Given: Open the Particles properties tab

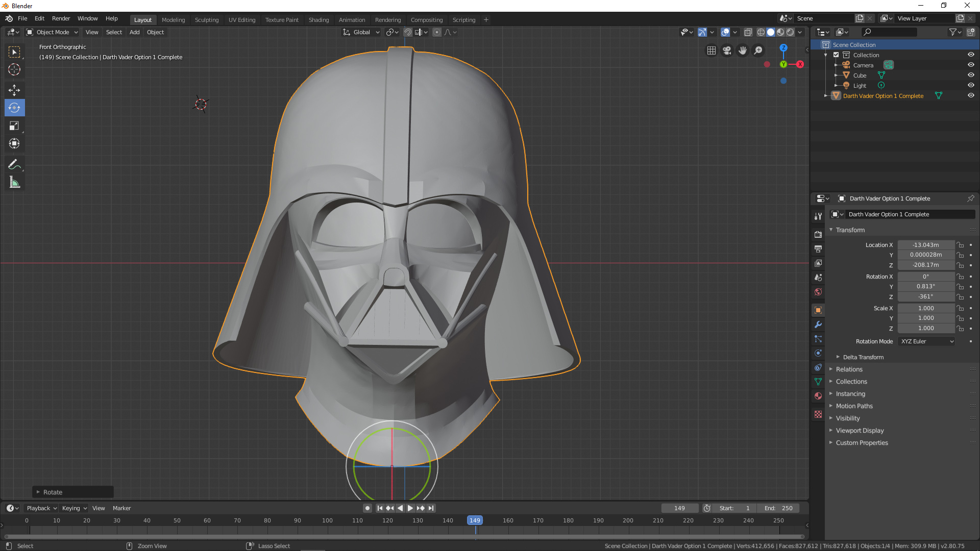Looking at the screenshot, I should [818, 339].
